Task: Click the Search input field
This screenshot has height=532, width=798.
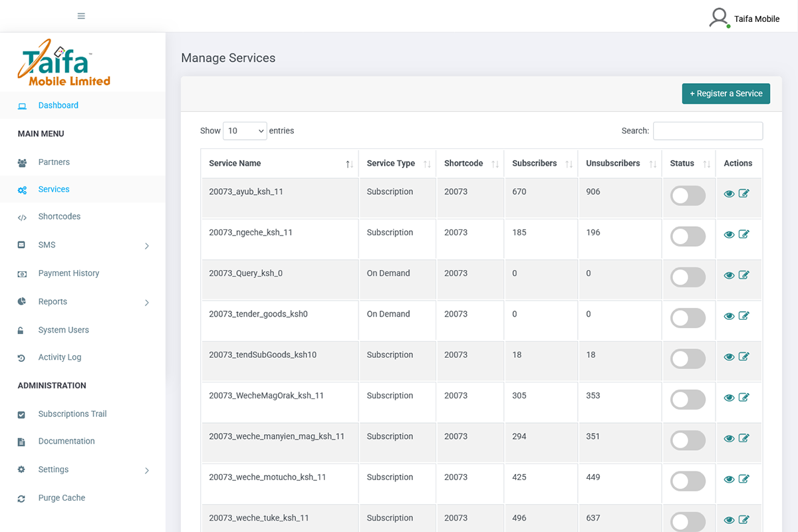Action: coord(708,131)
